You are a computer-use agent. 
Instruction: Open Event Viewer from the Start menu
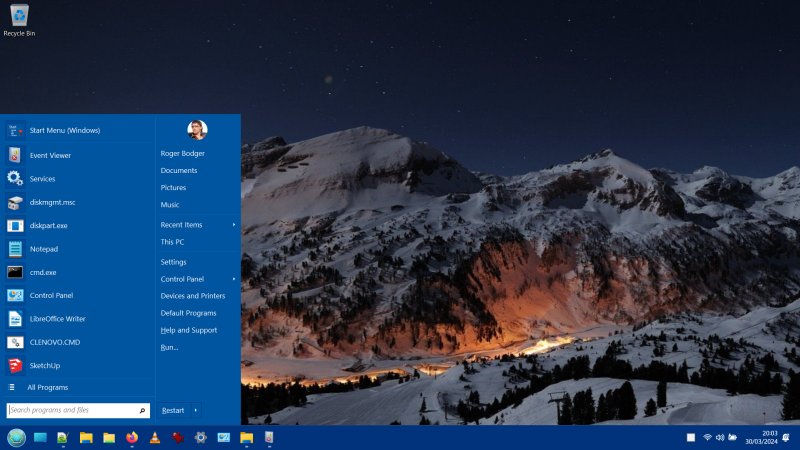pyautogui.click(x=50, y=156)
